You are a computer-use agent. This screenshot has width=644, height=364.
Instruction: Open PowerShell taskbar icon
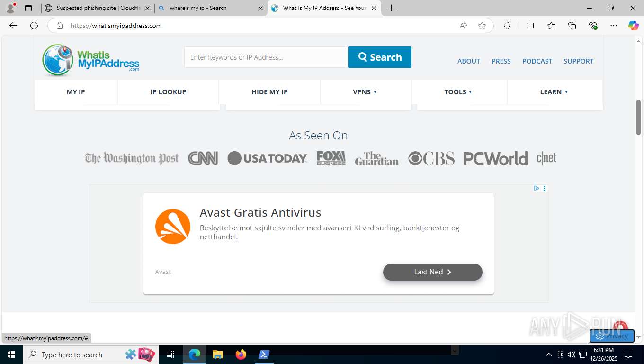click(264, 355)
